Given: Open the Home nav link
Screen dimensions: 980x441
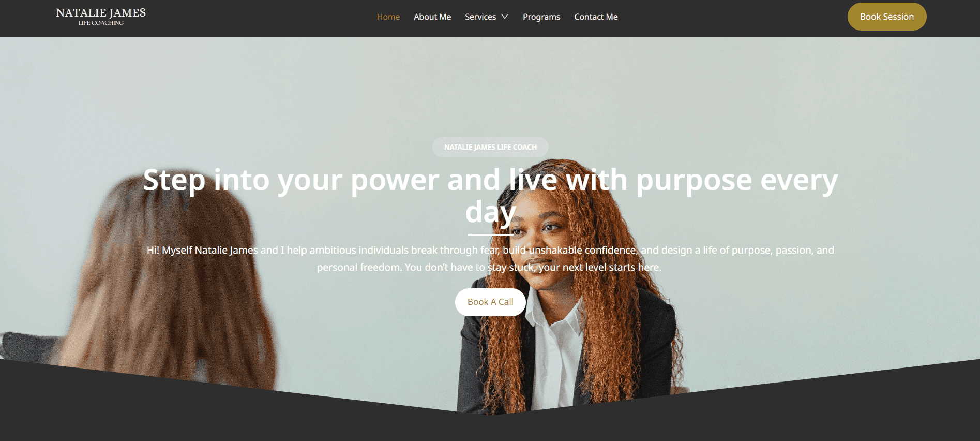Looking at the screenshot, I should [x=388, y=17].
